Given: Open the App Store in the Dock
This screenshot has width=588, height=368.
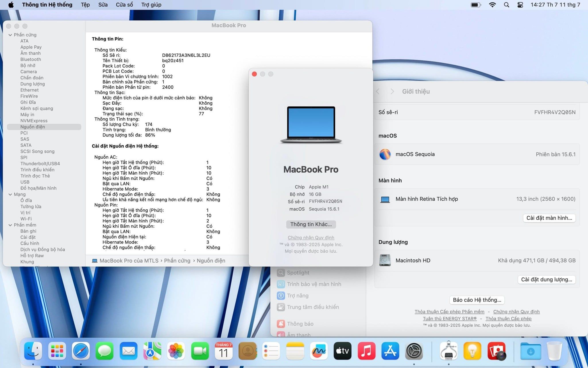Looking at the screenshot, I should [390, 351].
